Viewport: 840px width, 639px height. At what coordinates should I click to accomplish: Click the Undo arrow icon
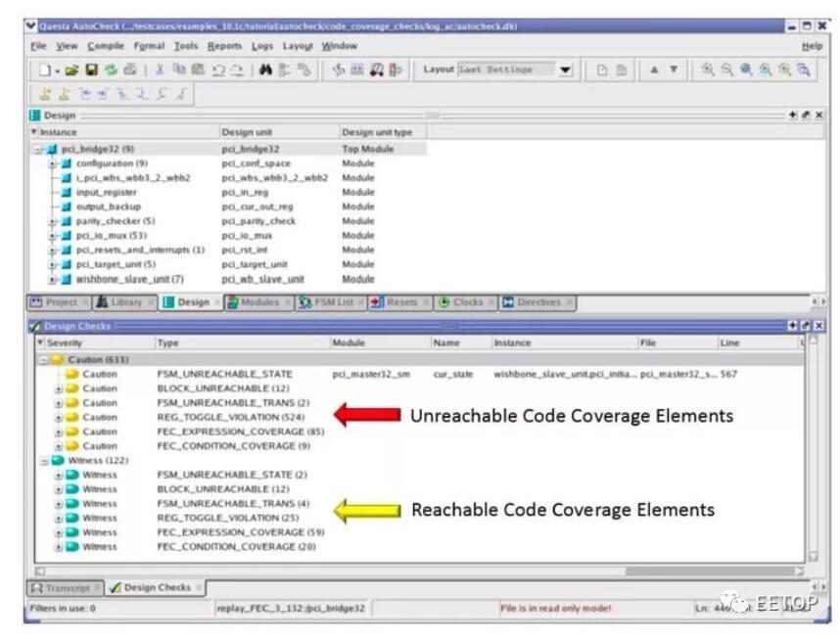tap(219, 70)
